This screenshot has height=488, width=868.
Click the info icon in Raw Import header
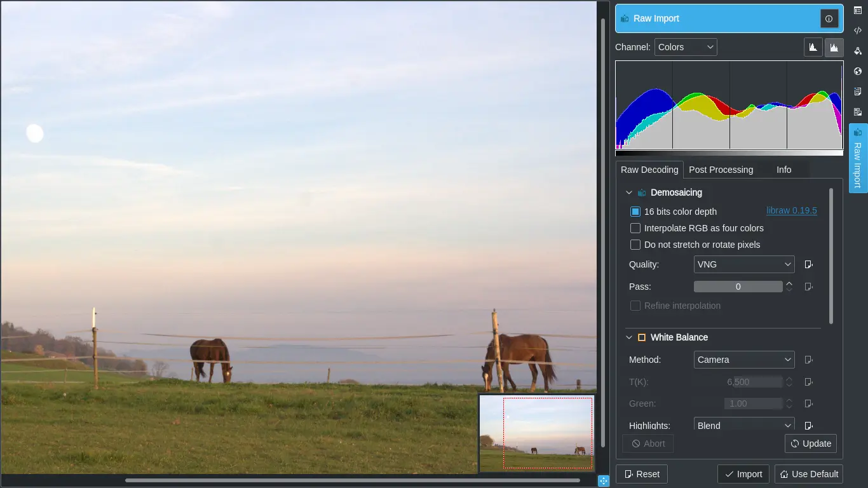(829, 18)
